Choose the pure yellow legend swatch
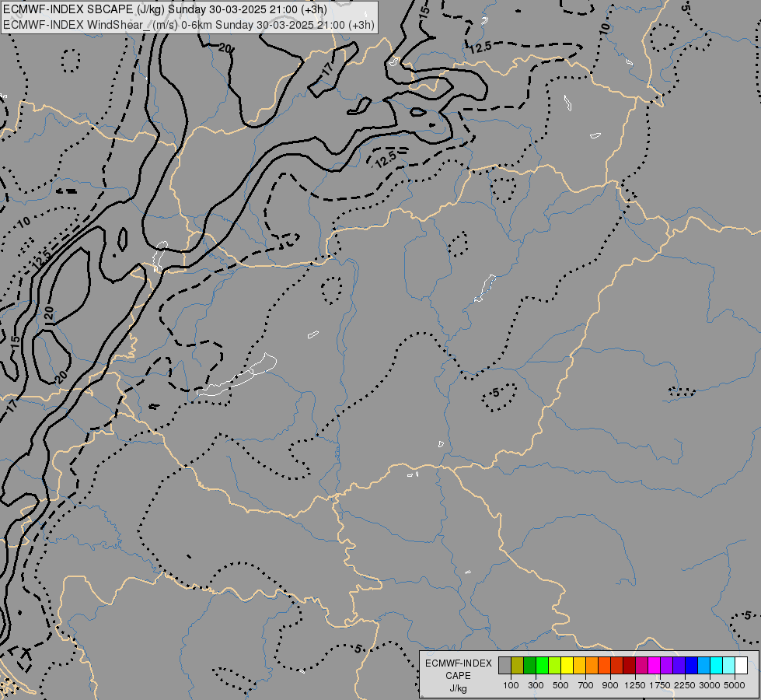The width and height of the screenshot is (761, 700). (x=567, y=665)
